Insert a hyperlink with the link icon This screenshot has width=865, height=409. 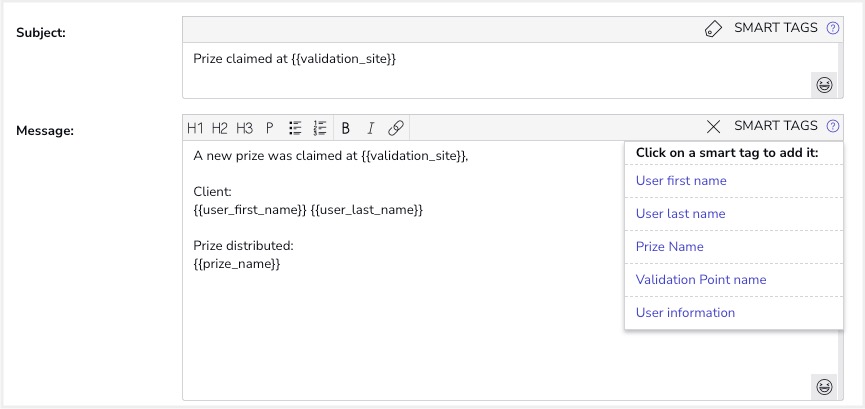tap(395, 127)
